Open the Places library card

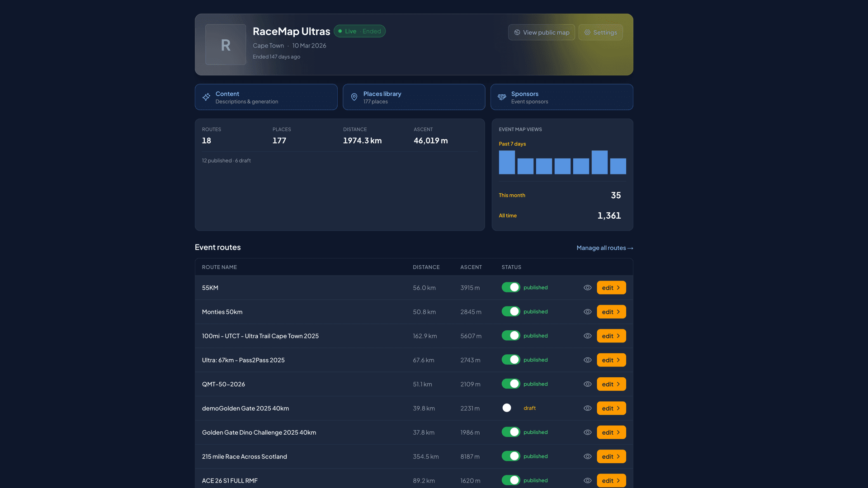414,97
